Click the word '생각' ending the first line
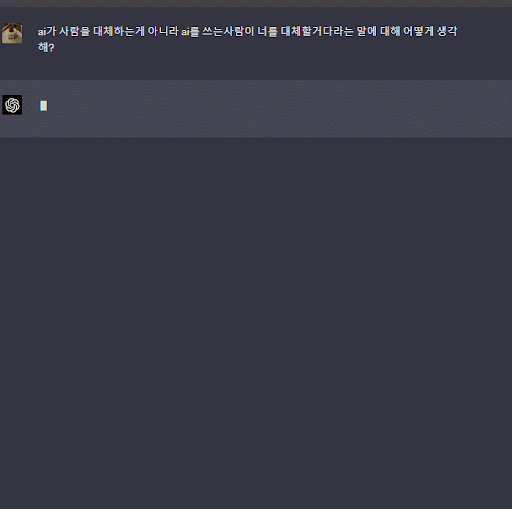The width and height of the screenshot is (512, 509). point(447,31)
